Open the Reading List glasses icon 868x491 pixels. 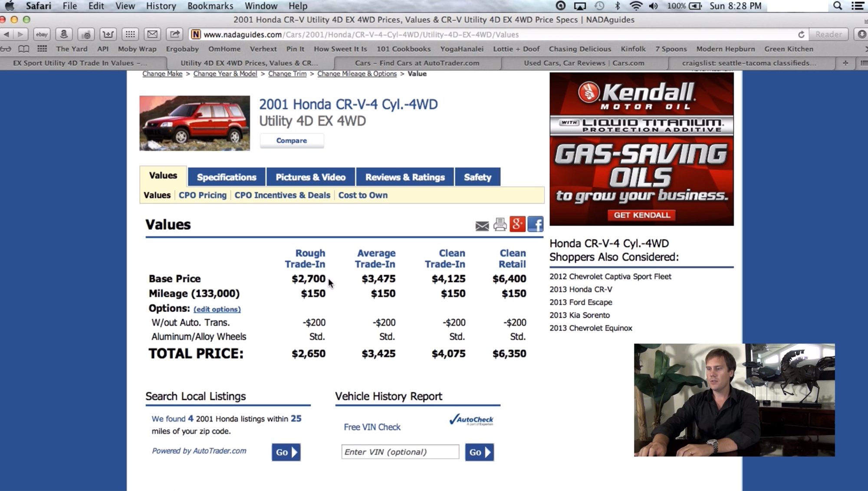(x=6, y=49)
